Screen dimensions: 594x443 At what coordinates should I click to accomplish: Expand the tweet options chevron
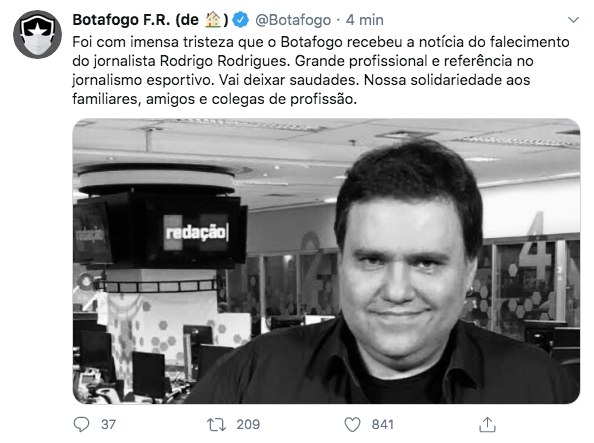(574, 20)
